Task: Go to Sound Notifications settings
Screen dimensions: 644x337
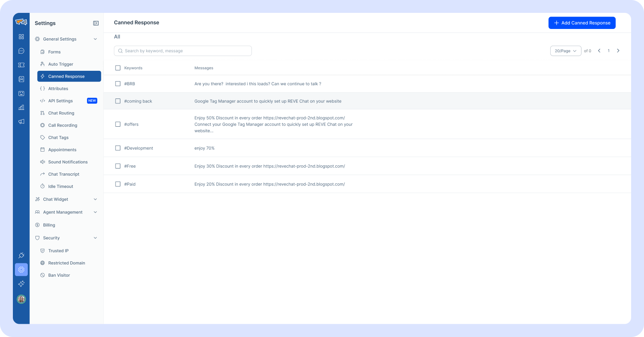Action: point(68,162)
